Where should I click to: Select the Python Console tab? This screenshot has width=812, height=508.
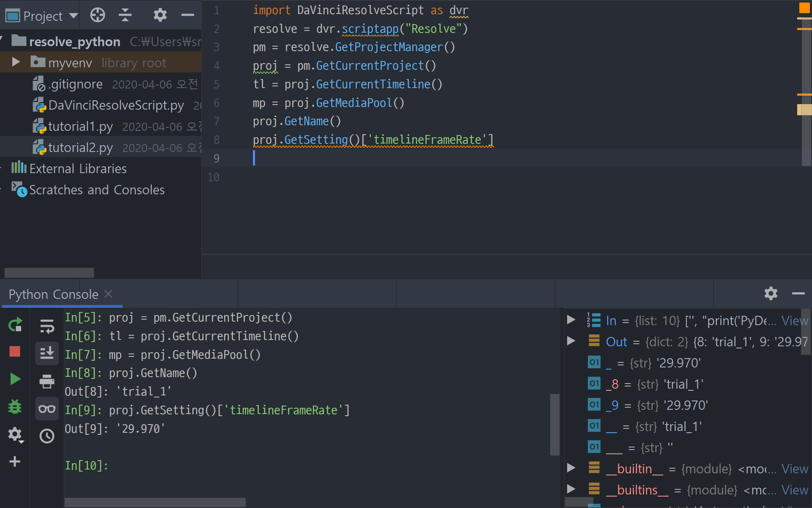tap(53, 294)
